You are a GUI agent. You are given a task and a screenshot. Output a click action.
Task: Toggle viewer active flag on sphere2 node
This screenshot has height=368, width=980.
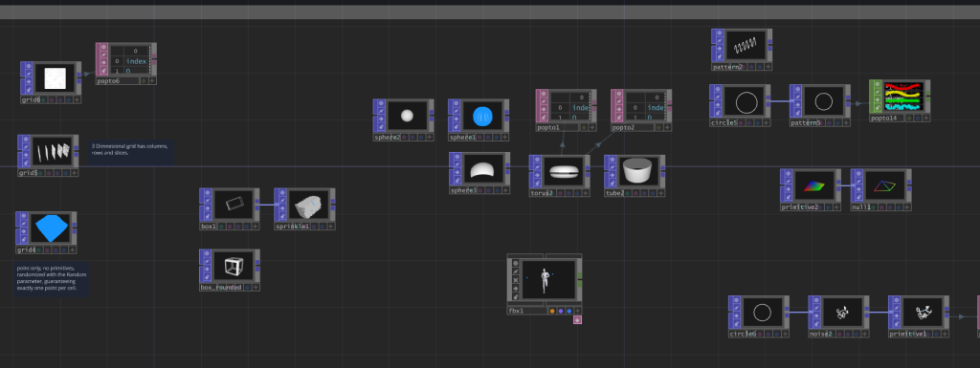coord(382,104)
